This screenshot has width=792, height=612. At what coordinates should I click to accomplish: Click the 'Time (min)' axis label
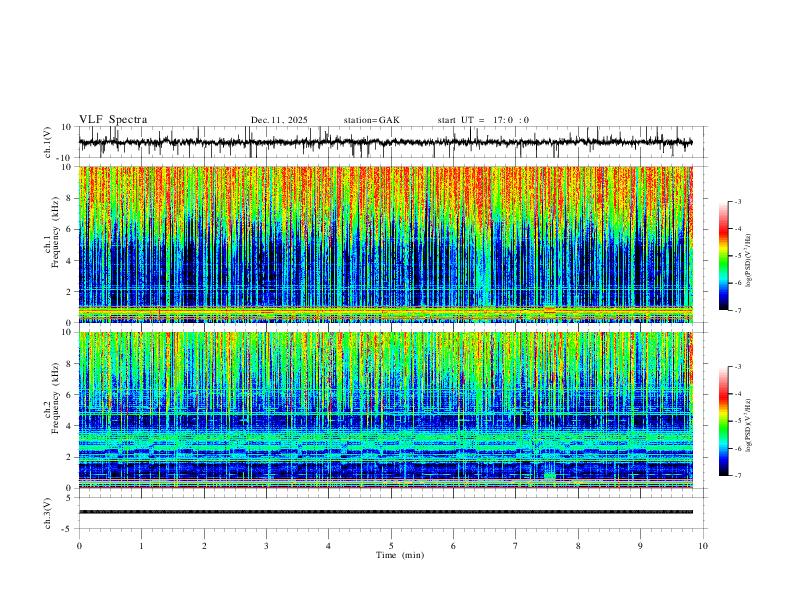[x=400, y=555]
